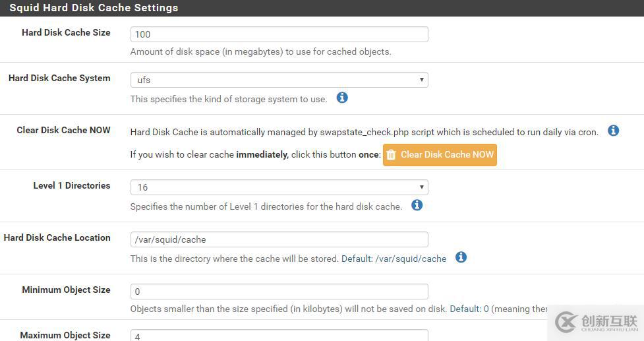Open the Hard Disk Cache System dropdown

click(x=279, y=80)
